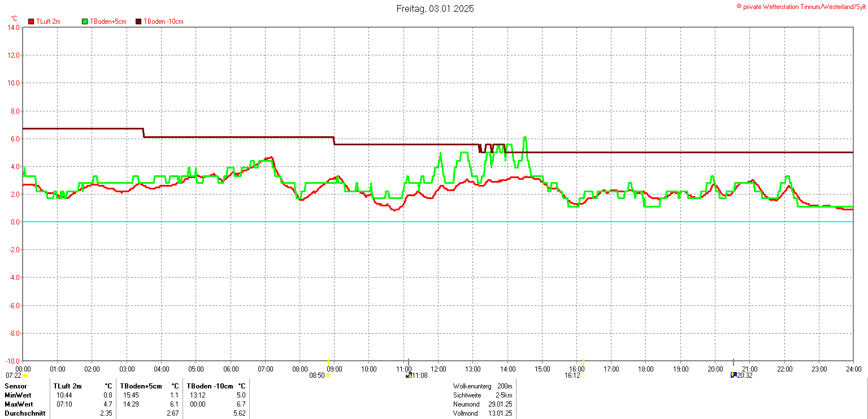Click the 12:00 tick on the time axis
868x419 pixels.
point(439,369)
